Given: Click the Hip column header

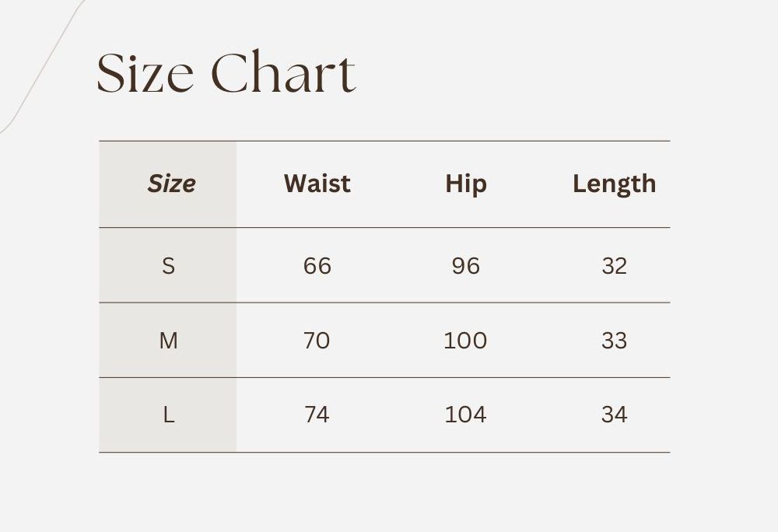Looking at the screenshot, I should (465, 184).
